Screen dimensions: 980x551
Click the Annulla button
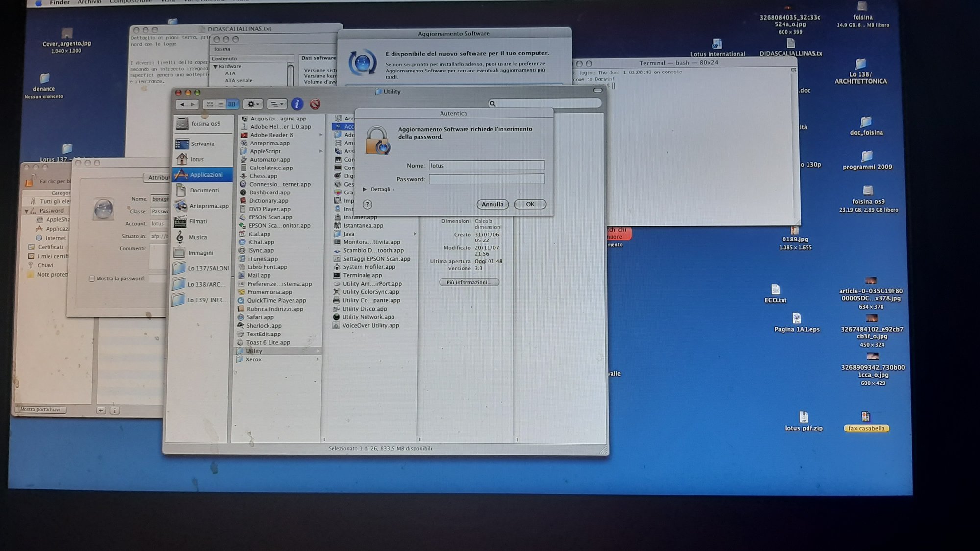coord(492,204)
